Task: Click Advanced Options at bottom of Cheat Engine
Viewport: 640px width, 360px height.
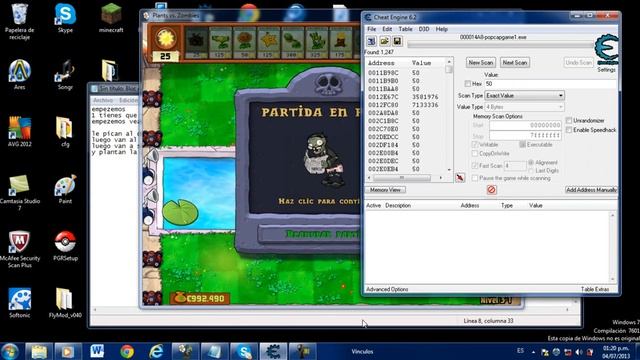Action: [387, 289]
